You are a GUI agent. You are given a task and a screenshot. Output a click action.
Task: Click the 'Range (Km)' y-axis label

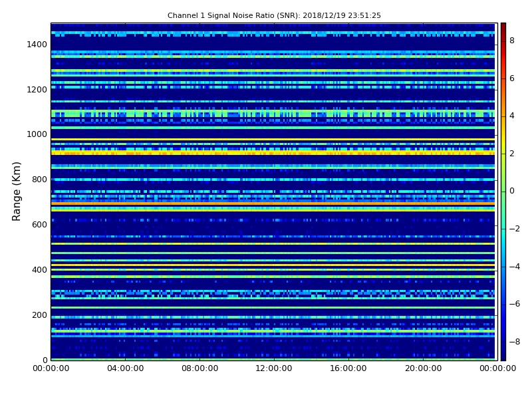(16, 192)
